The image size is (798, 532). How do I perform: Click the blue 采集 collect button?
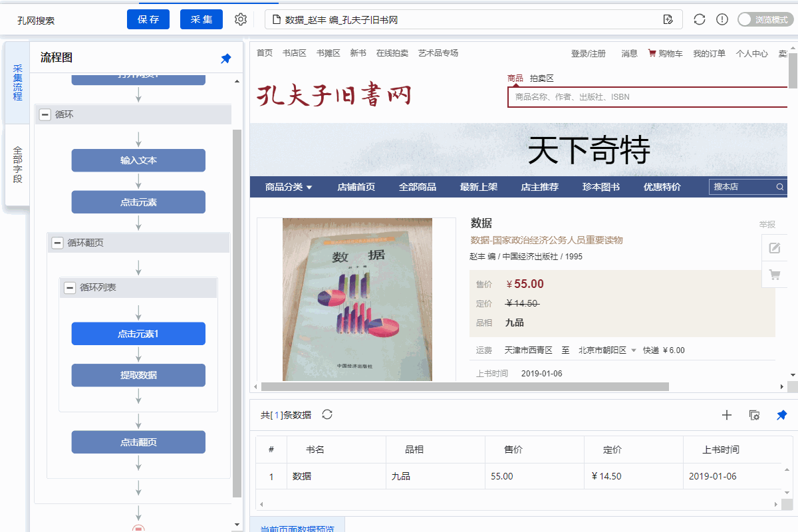pos(201,19)
